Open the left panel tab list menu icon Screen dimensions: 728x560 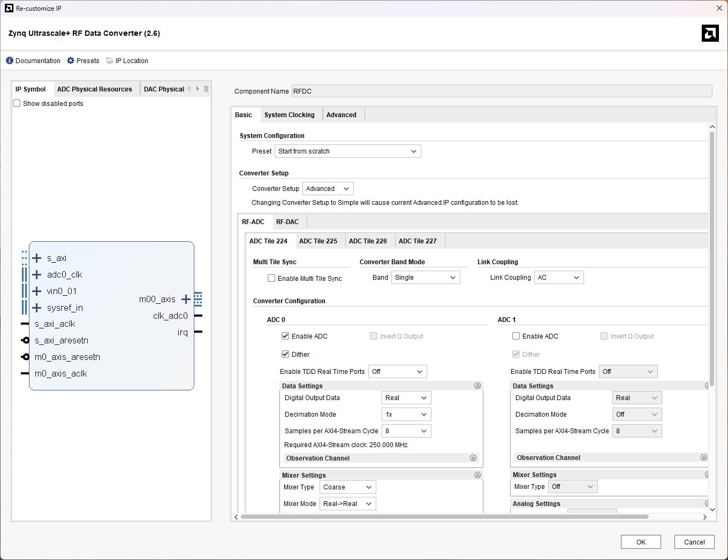tap(206, 89)
